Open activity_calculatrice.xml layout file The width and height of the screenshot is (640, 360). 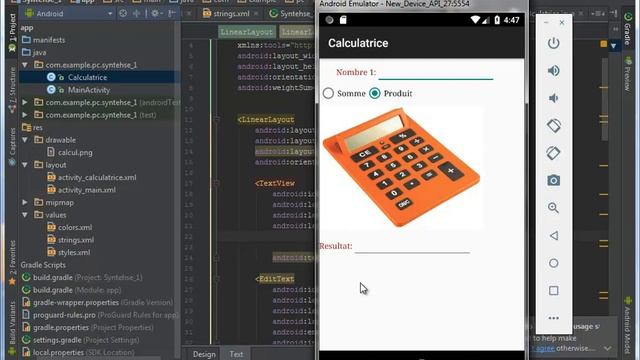97,178
